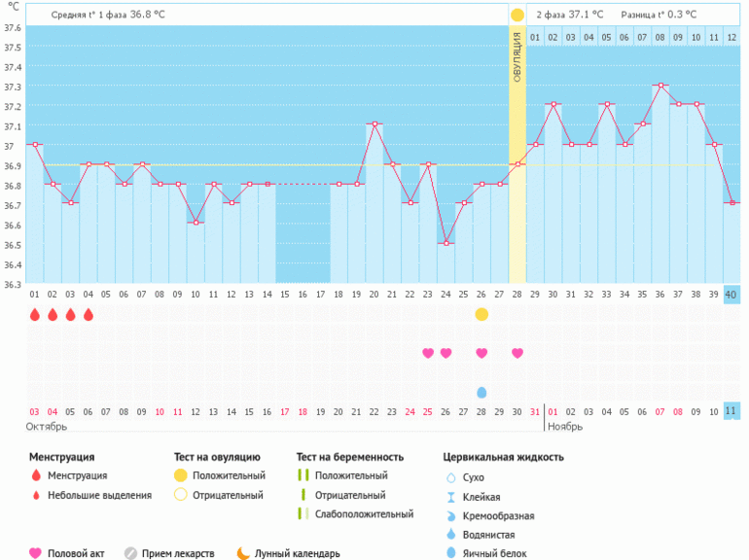Viewport: 749px width, 560px height.
Task: Click the 'Лунный календарь' crescent moon icon
Action: [243, 553]
